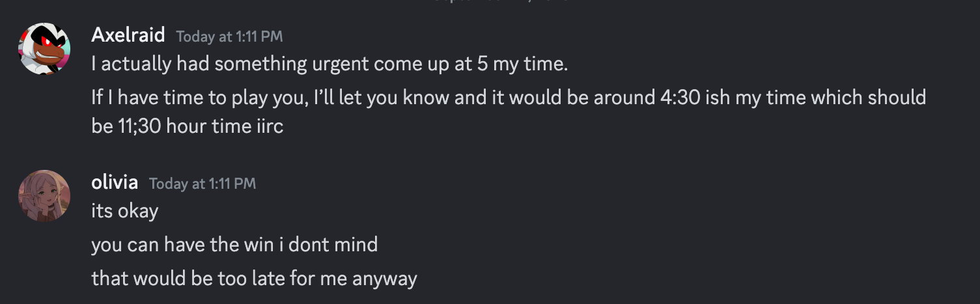Screen dimensions: 980x304
Task: Click the timestamp next to Axelraid
Action: pos(229,36)
